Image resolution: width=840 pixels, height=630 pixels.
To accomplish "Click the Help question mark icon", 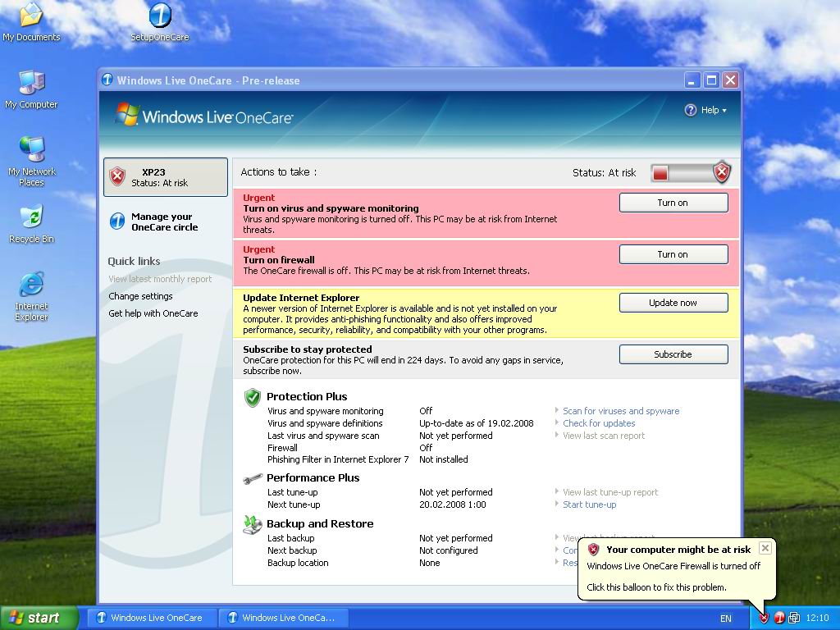I will pos(690,110).
